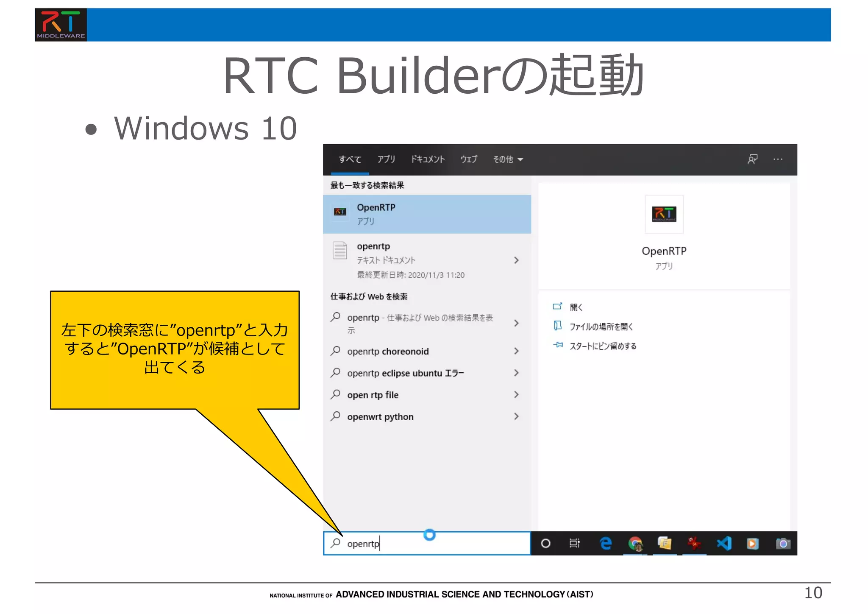Click the 開く open icon
The width and height of the screenshot is (868, 614).
click(x=557, y=306)
